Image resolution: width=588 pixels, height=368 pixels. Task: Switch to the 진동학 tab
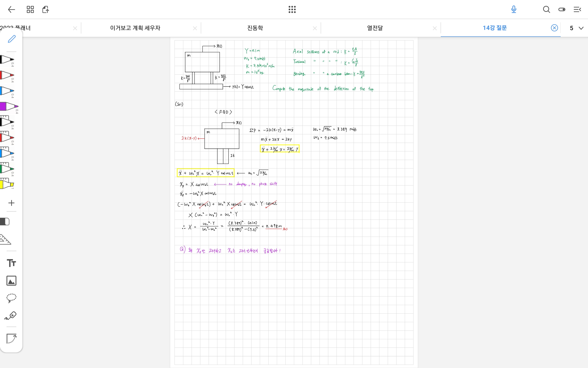(255, 28)
